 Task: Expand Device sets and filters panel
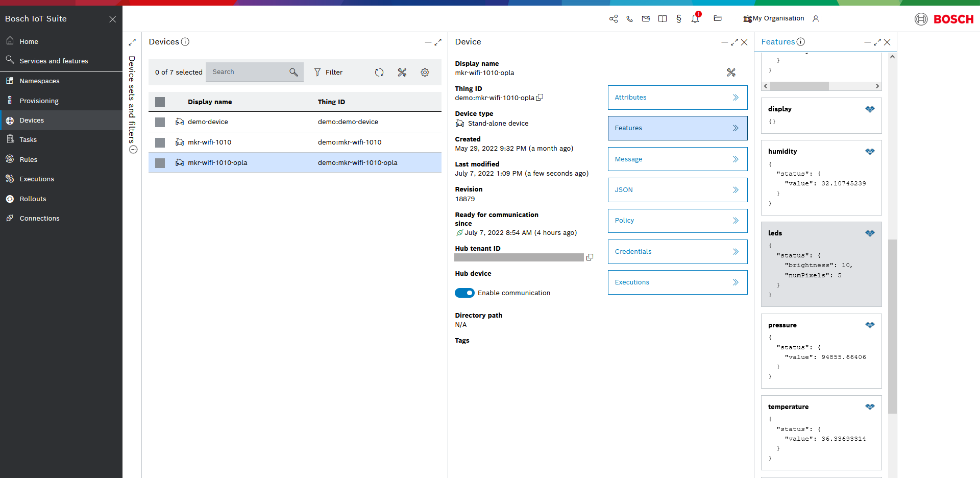click(x=132, y=42)
